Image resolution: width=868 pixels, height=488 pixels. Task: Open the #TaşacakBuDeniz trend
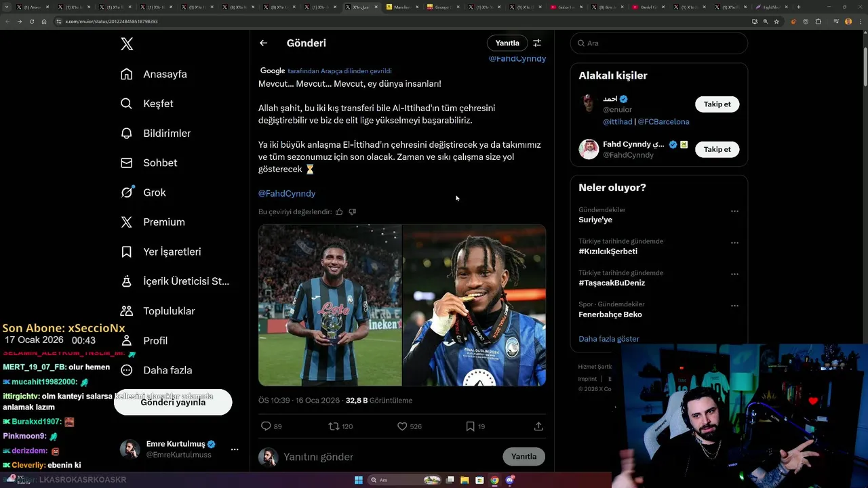coord(612,283)
